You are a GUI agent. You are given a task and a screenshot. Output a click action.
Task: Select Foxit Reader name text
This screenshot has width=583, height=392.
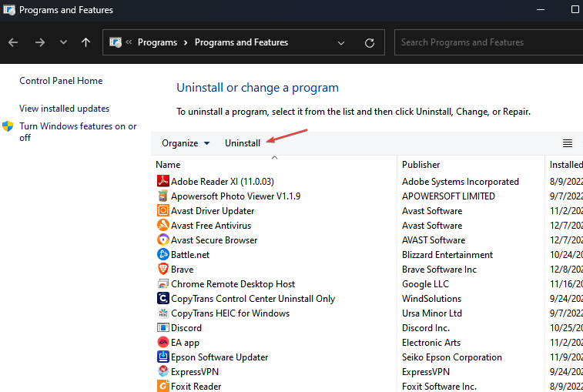click(196, 387)
